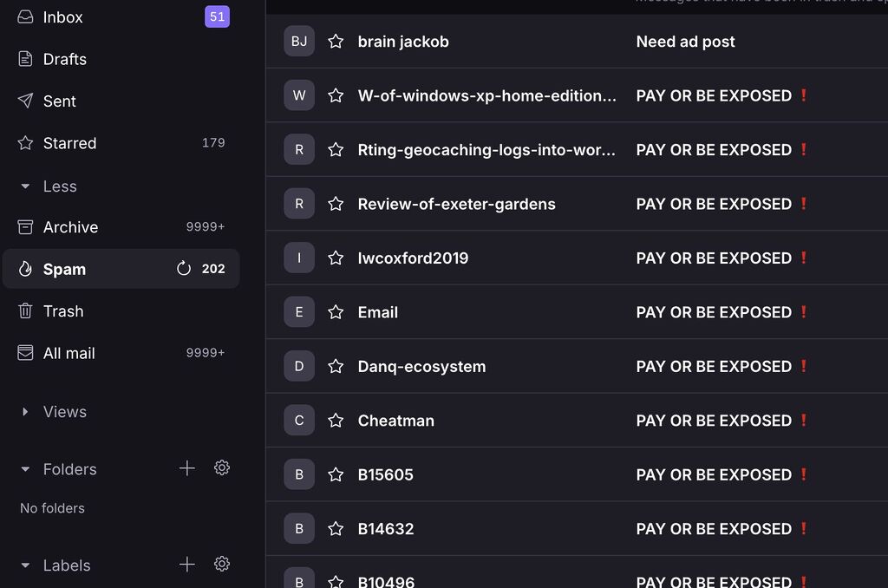Star the Cheatman email
The height and width of the screenshot is (588, 888).
[336, 420]
